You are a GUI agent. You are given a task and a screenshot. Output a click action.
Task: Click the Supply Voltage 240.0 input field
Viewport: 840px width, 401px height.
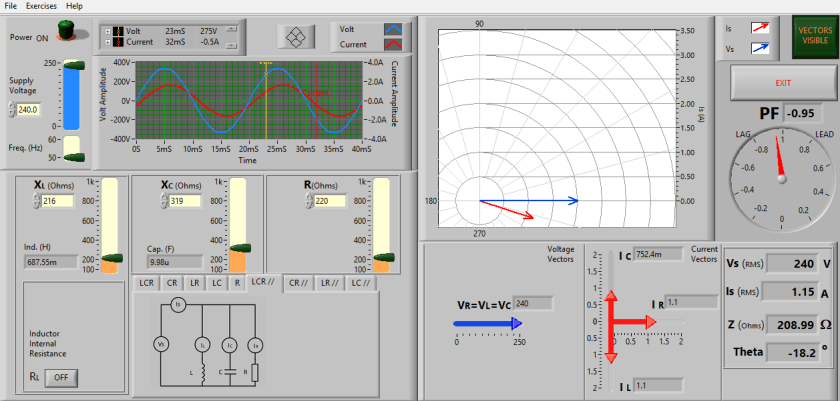(x=29, y=110)
